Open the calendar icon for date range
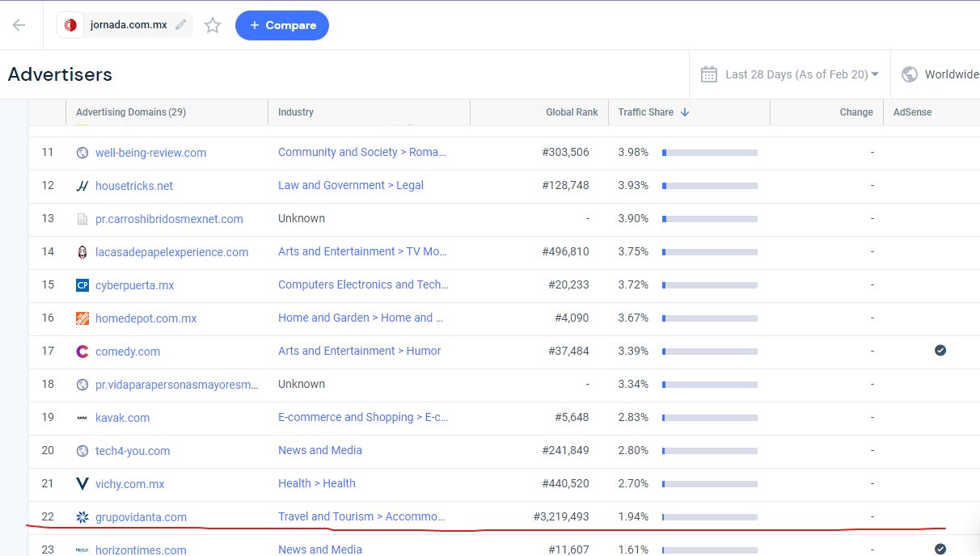 [x=709, y=74]
